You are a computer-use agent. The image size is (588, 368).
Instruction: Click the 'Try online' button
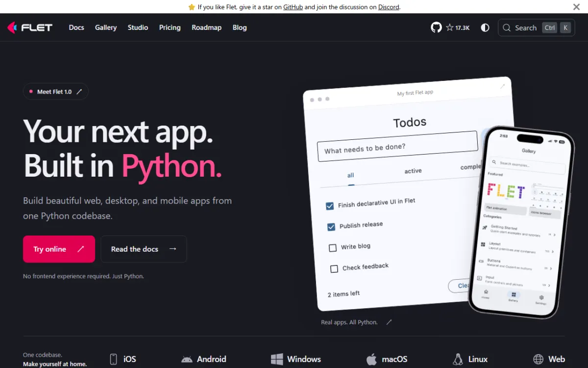(59, 249)
